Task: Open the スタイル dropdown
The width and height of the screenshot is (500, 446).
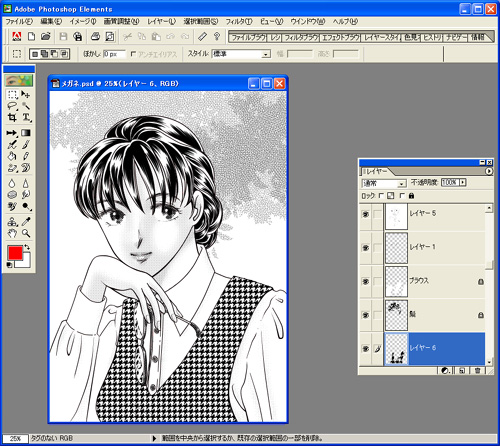Action: [266, 54]
